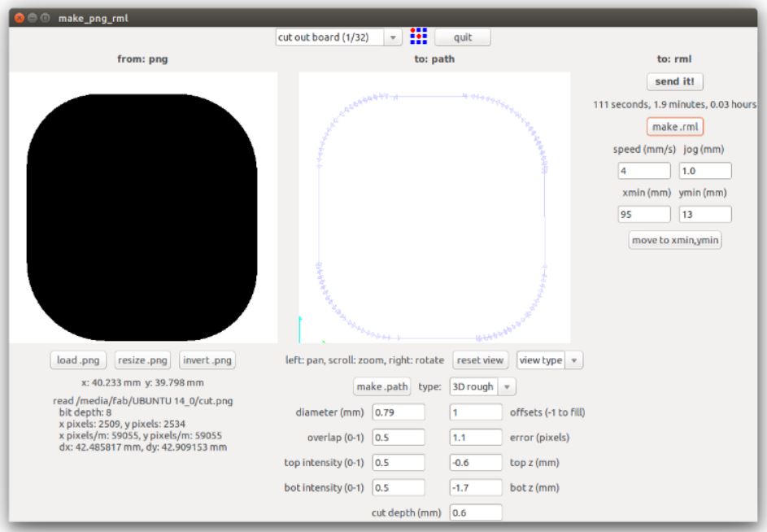Click the speed (mm/s) input field
The width and height of the screenshot is (767, 532).
click(x=643, y=171)
